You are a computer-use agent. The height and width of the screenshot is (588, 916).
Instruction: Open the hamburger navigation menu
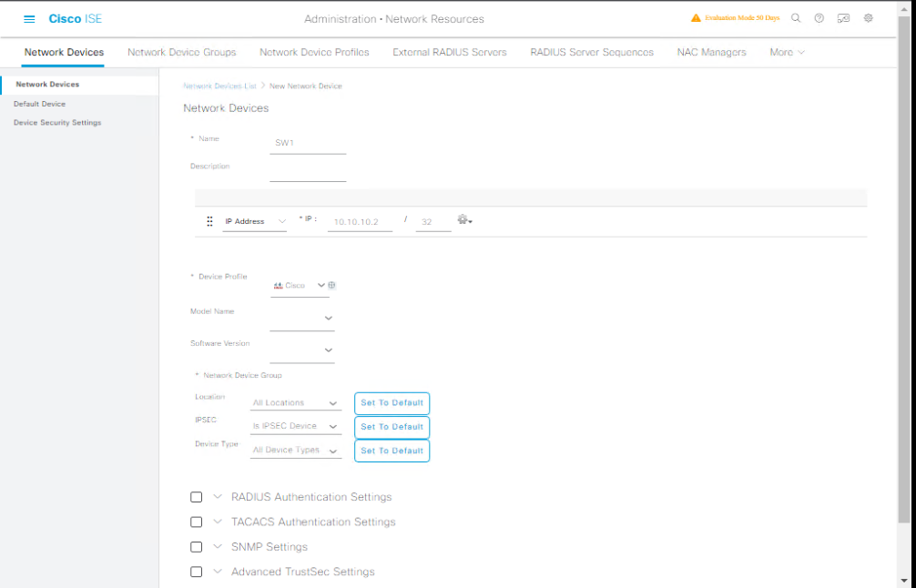point(29,19)
